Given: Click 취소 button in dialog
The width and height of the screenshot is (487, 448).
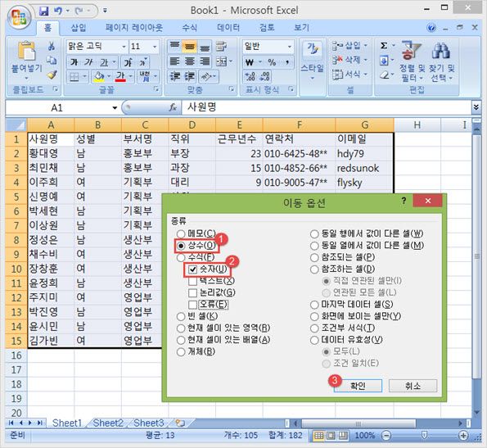Looking at the screenshot, I should 413,386.
